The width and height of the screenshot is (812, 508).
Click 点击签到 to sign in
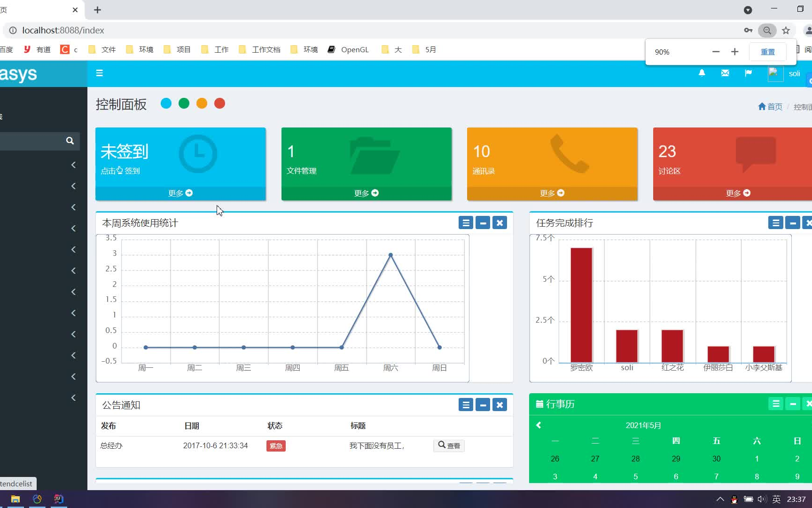(120, 171)
